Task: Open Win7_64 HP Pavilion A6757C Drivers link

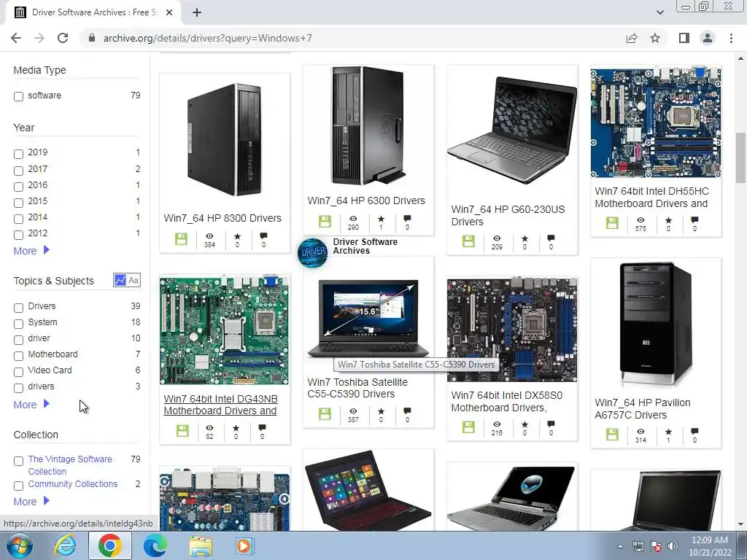Action: point(642,408)
